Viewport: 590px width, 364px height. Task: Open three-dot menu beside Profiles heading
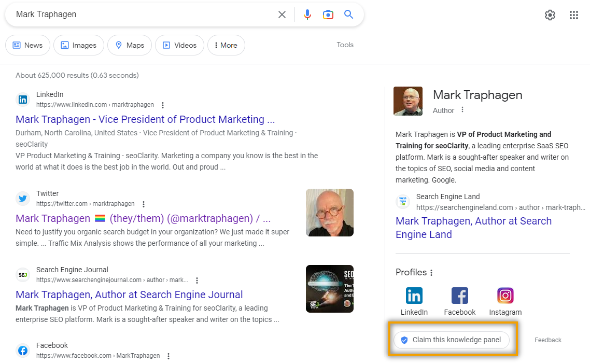pyautogui.click(x=431, y=273)
